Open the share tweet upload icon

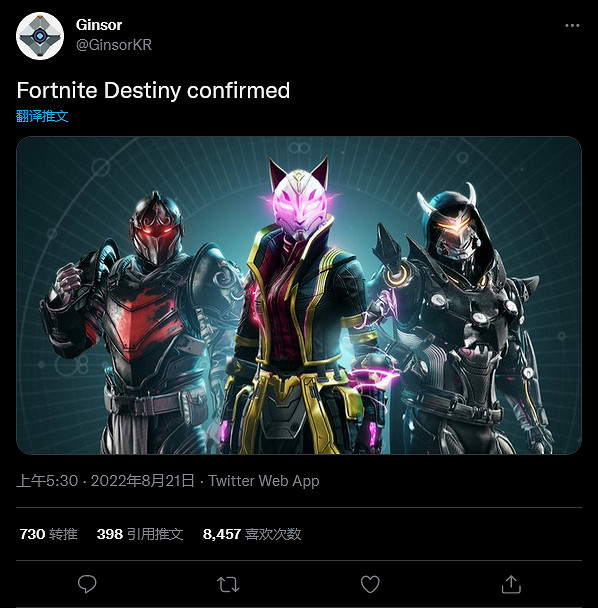coord(511,584)
